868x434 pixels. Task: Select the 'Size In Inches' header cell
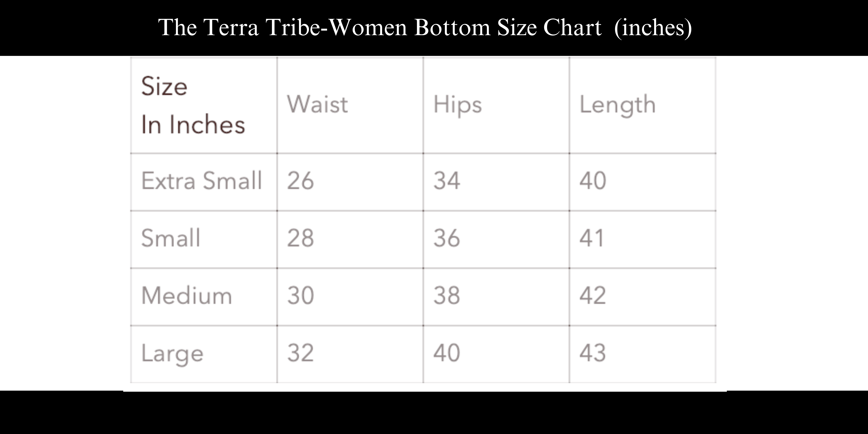click(204, 105)
